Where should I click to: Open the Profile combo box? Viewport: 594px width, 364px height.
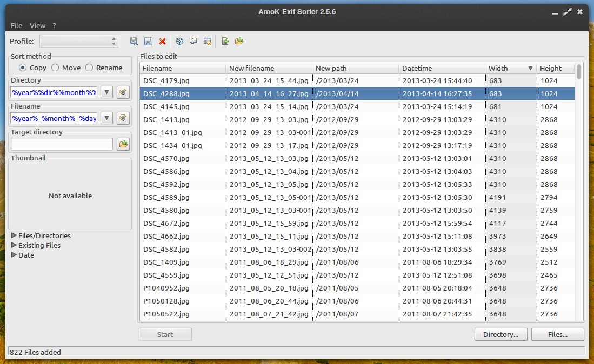click(79, 41)
